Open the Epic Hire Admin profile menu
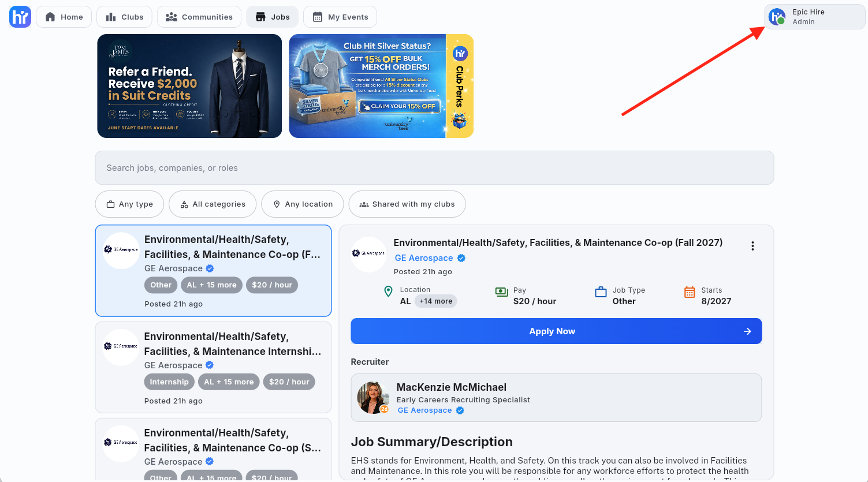 (x=814, y=17)
